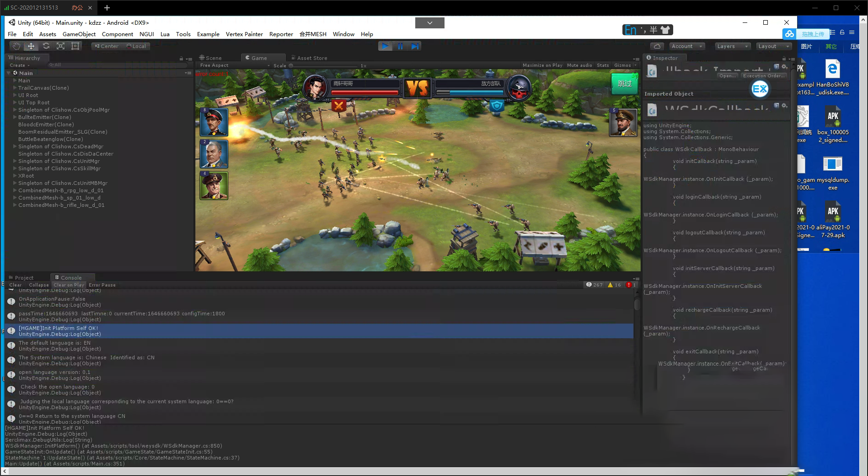Image resolution: width=868 pixels, height=476 pixels.
Task: Select the level 8 general portrait
Action: pyautogui.click(x=214, y=122)
